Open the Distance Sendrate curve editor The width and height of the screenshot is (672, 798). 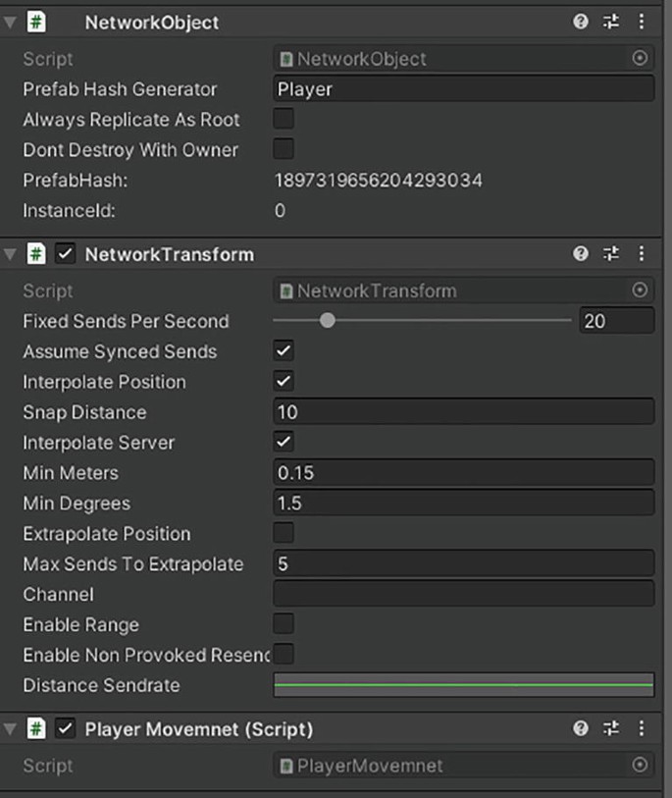point(463,685)
